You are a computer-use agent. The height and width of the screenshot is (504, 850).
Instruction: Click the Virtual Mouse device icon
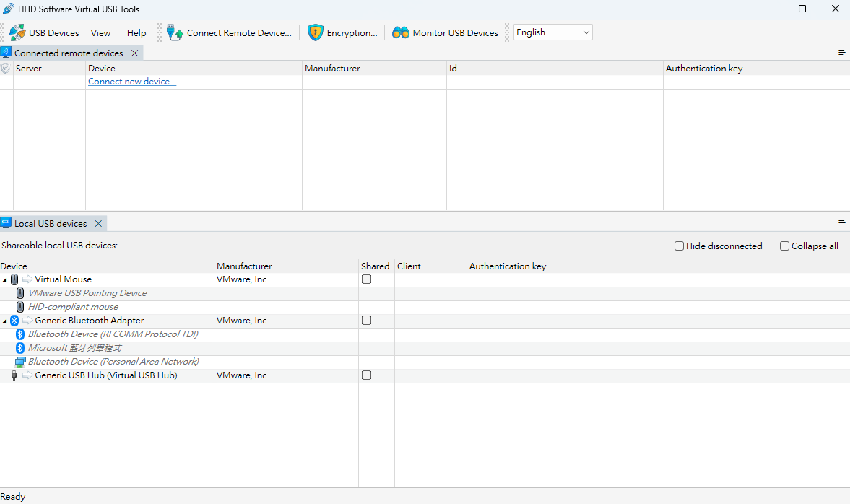[x=14, y=279]
